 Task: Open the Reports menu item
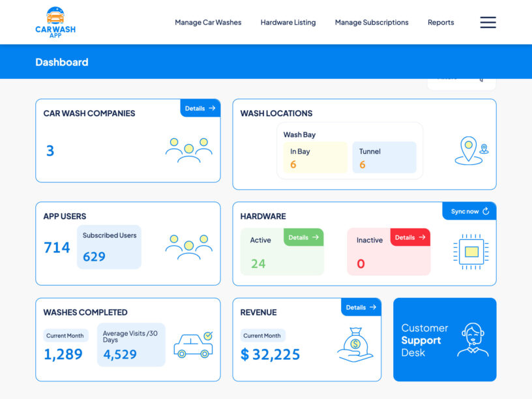click(x=441, y=22)
